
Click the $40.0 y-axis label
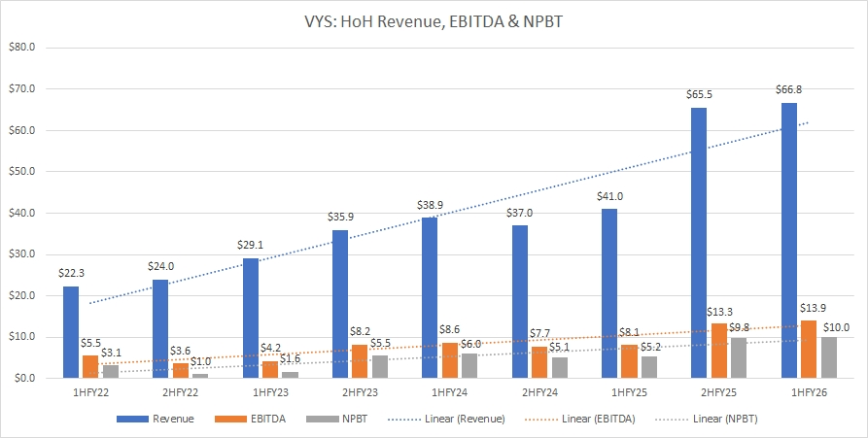tap(21, 213)
